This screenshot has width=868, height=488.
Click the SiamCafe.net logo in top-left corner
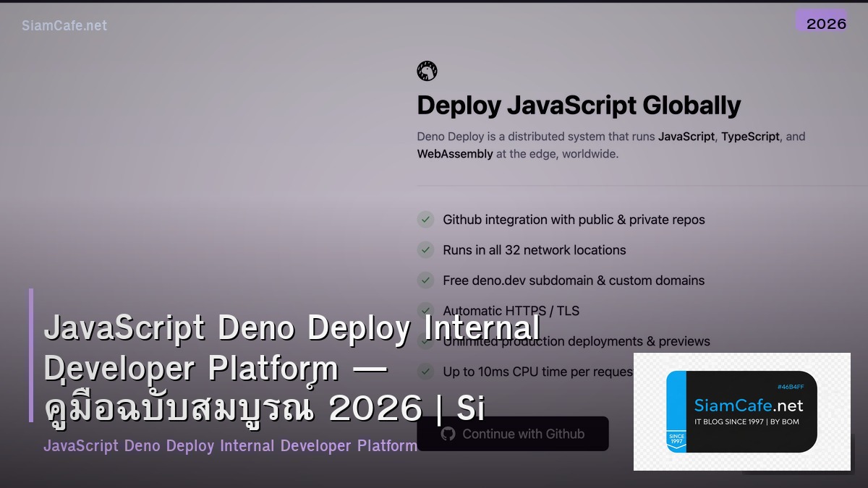[x=63, y=25]
